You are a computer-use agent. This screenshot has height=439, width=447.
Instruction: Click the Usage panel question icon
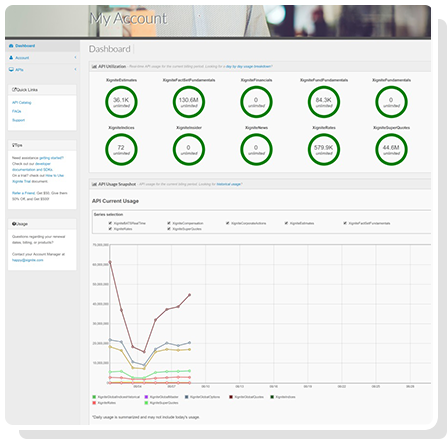[14, 224]
